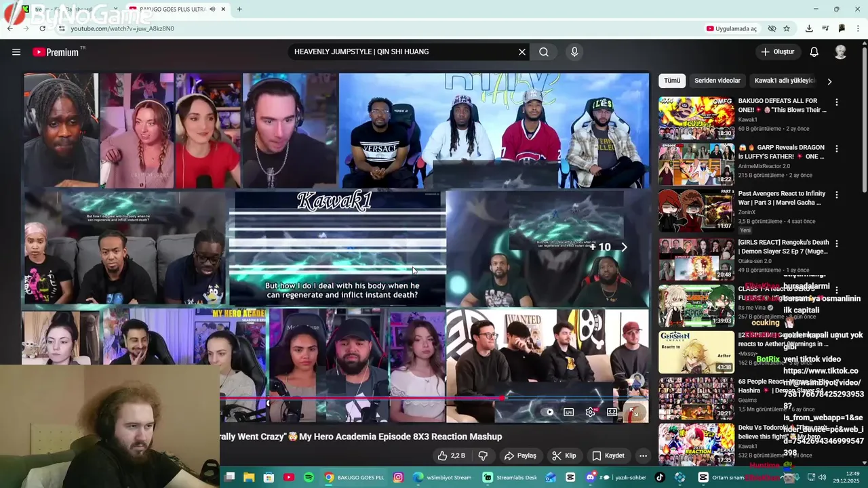Open Chrome three-dot menu
Image resolution: width=868 pixels, height=488 pixels.
[x=859, y=28]
